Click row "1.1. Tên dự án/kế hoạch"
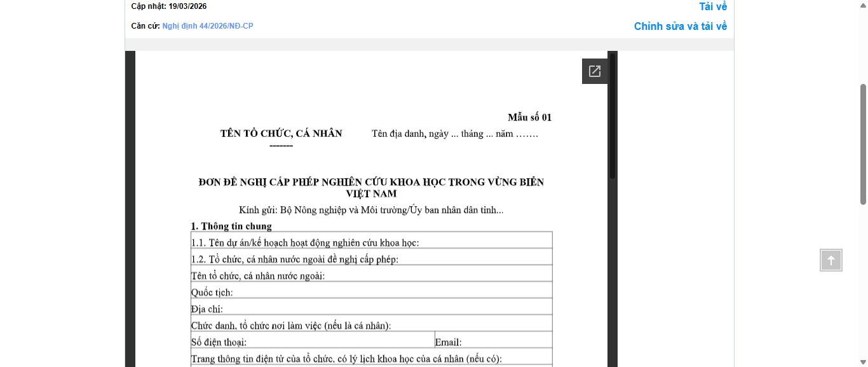This screenshot has width=868, height=367. (371, 240)
